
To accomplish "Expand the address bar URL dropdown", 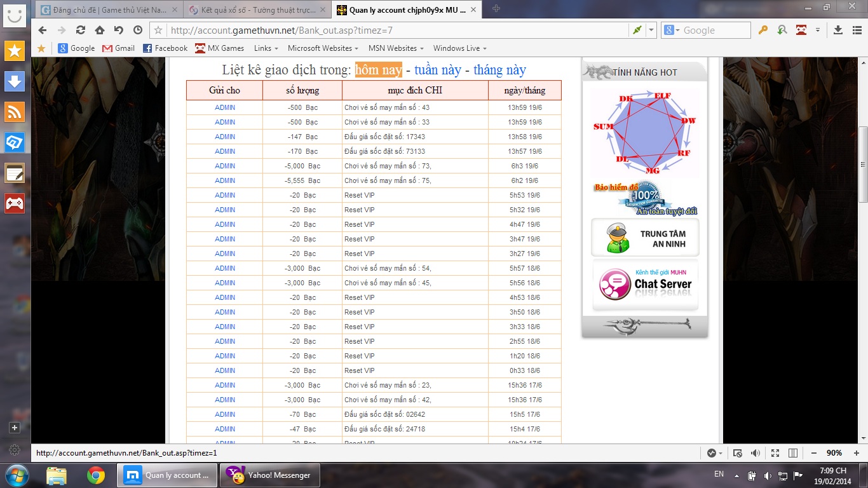I will (x=651, y=30).
